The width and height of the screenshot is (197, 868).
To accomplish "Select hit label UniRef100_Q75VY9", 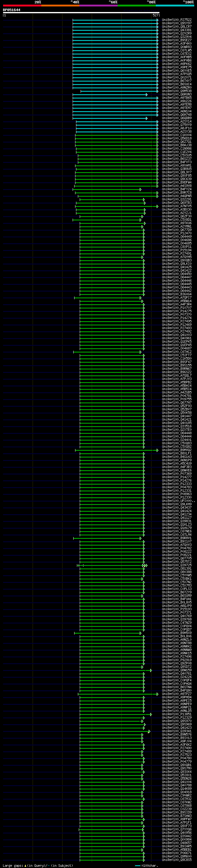I will pos(176,125).
